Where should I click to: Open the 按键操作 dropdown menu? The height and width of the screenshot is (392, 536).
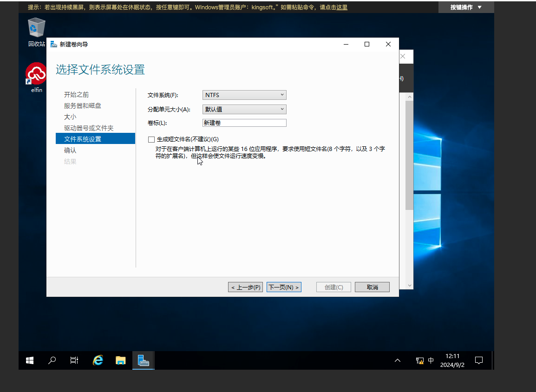(465, 7)
